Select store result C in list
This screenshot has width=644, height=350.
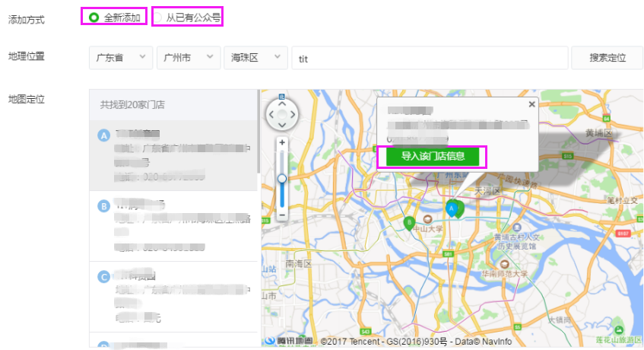[173, 297]
